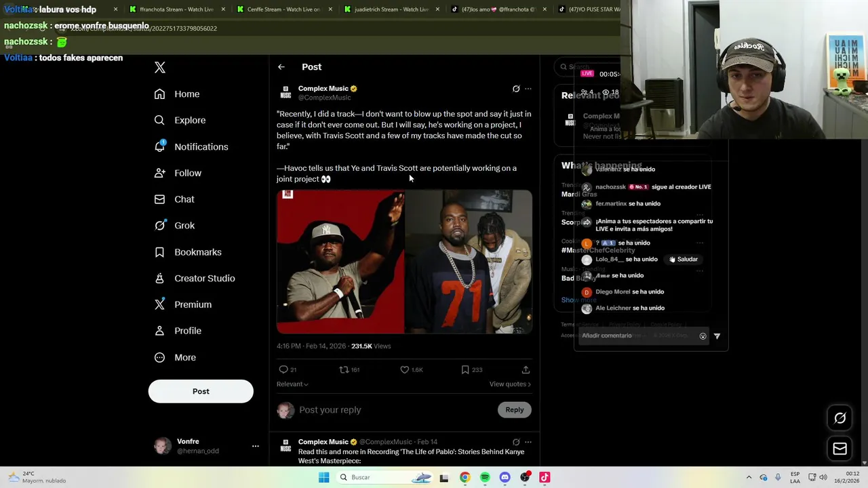868x488 pixels.
Task: Show hidden tray icons chevron
Action: tap(749, 478)
